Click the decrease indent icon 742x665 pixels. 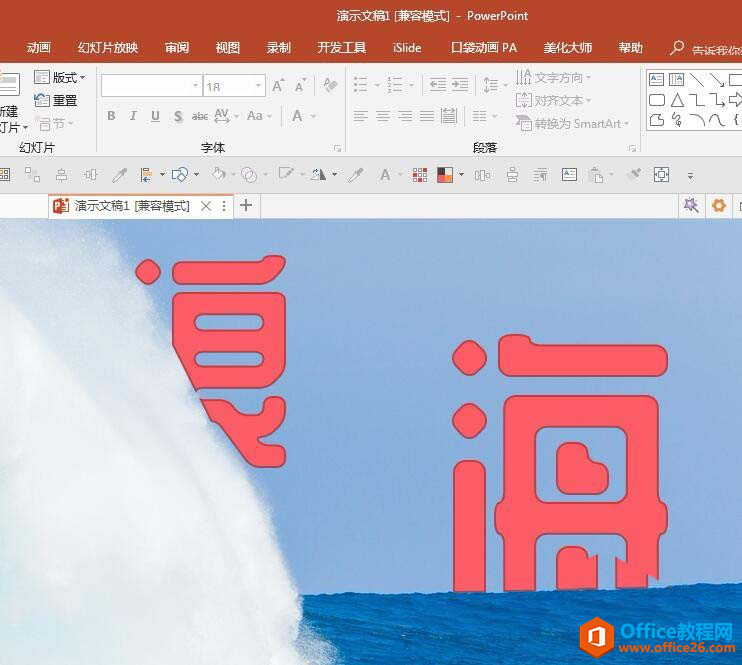click(438, 85)
